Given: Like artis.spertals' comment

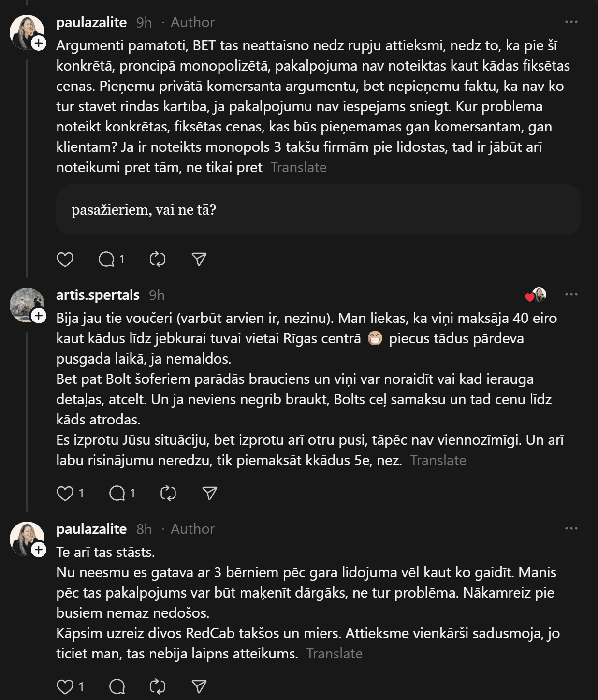Looking at the screenshot, I should pyautogui.click(x=65, y=494).
